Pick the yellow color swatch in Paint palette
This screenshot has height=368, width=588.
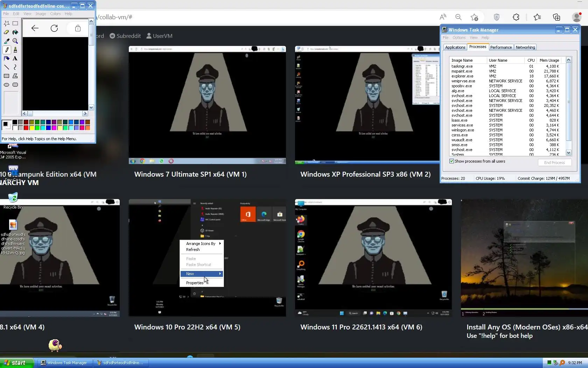click(x=31, y=128)
